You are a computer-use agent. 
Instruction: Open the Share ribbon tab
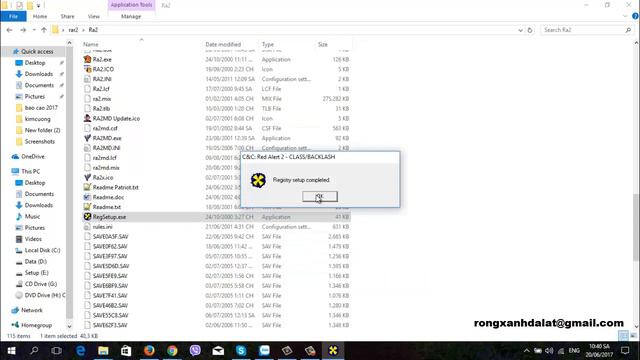[67, 16]
